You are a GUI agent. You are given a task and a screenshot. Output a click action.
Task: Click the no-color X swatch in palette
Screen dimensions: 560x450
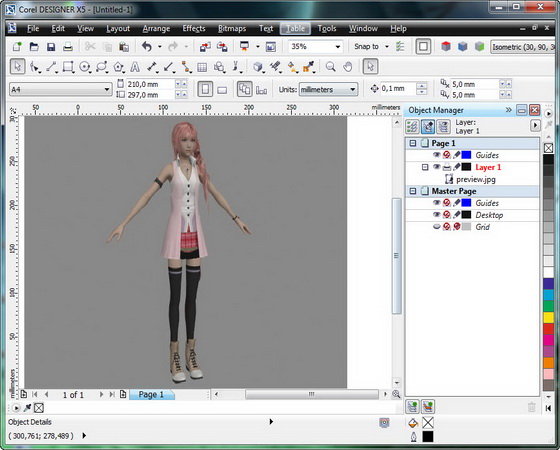tap(548, 148)
